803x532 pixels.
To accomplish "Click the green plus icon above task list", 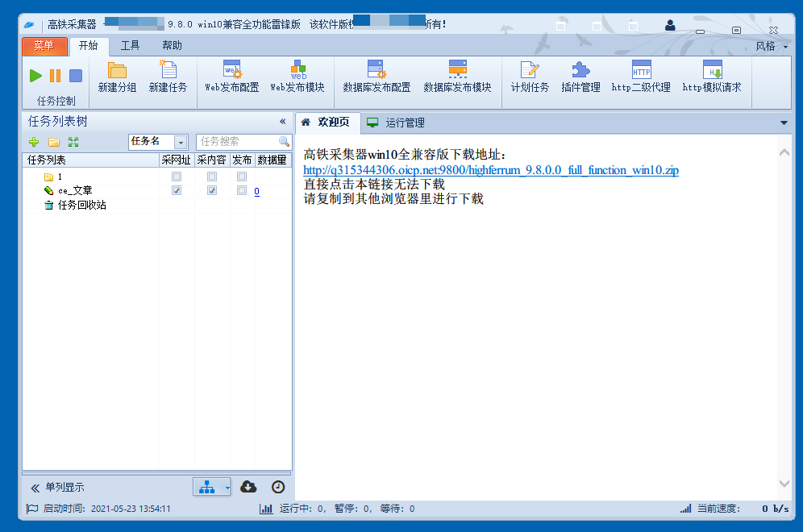I will point(33,142).
